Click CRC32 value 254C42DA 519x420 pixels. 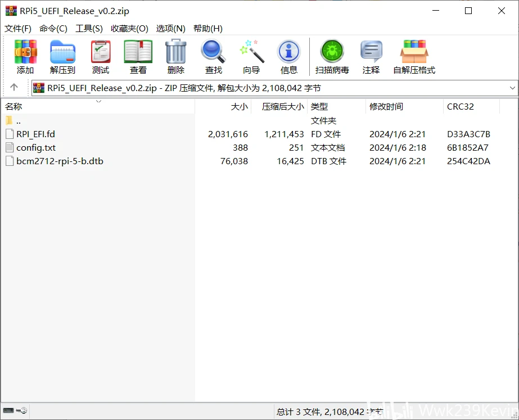point(468,161)
